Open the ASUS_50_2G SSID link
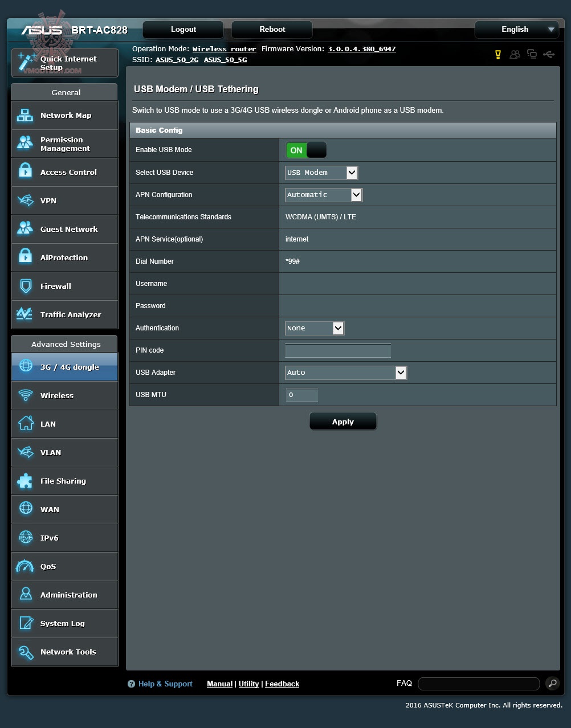This screenshot has height=728, width=571. point(177,59)
